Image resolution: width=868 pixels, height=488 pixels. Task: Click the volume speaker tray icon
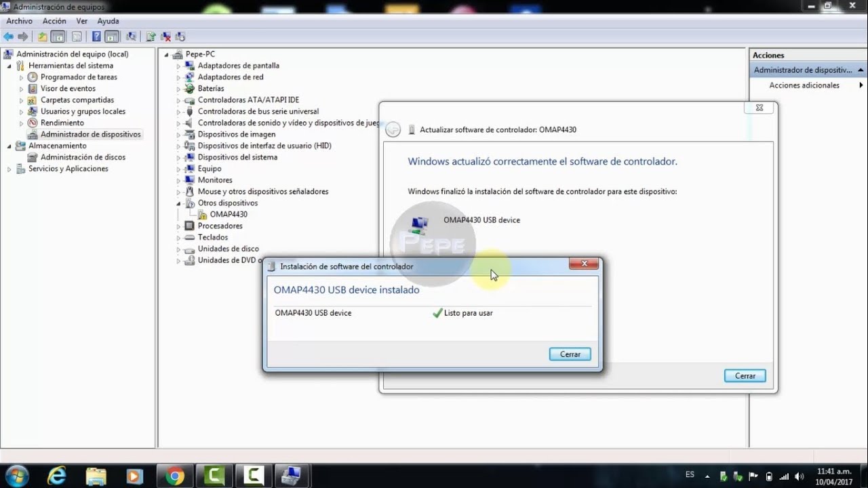pyautogui.click(x=798, y=476)
